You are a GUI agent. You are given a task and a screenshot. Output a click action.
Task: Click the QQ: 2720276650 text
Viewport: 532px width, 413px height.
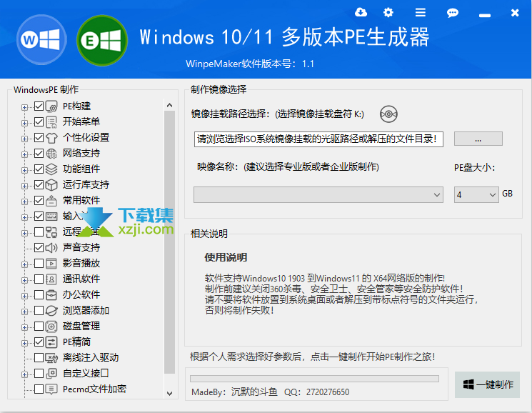[316, 392]
